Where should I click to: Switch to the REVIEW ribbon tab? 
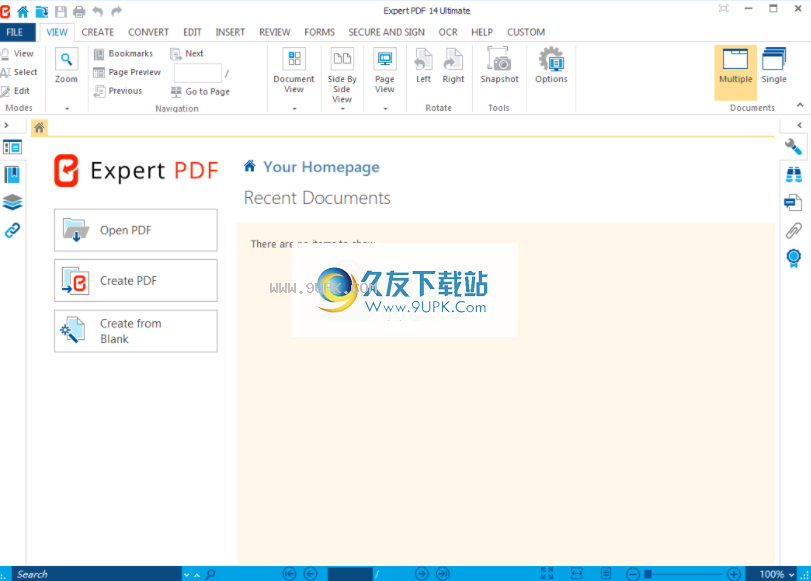coord(275,32)
